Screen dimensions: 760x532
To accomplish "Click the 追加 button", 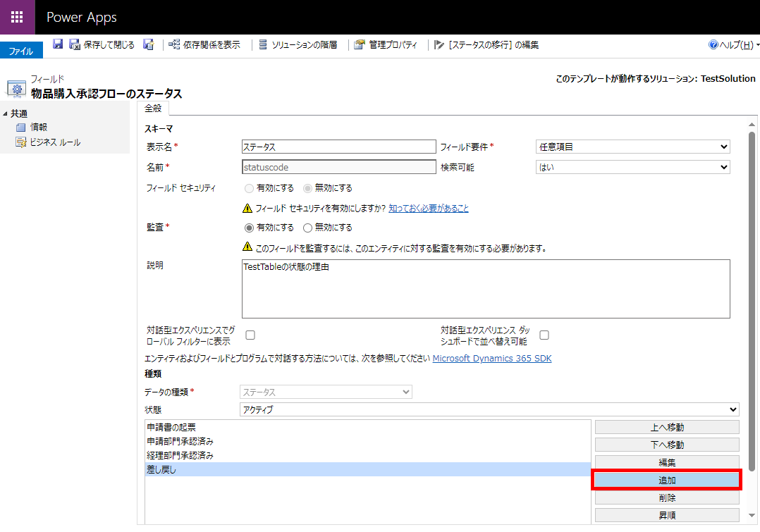I will point(667,480).
